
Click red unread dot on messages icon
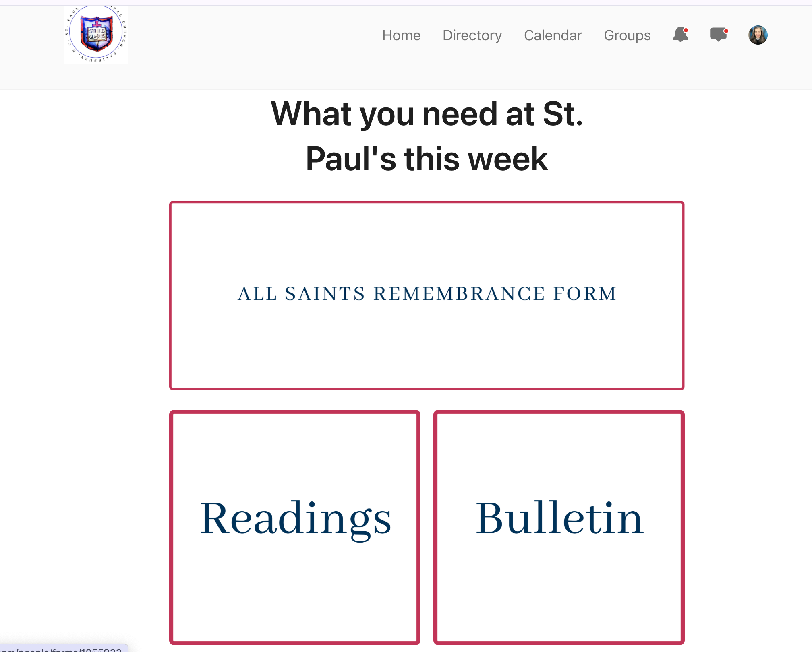(x=726, y=31)
